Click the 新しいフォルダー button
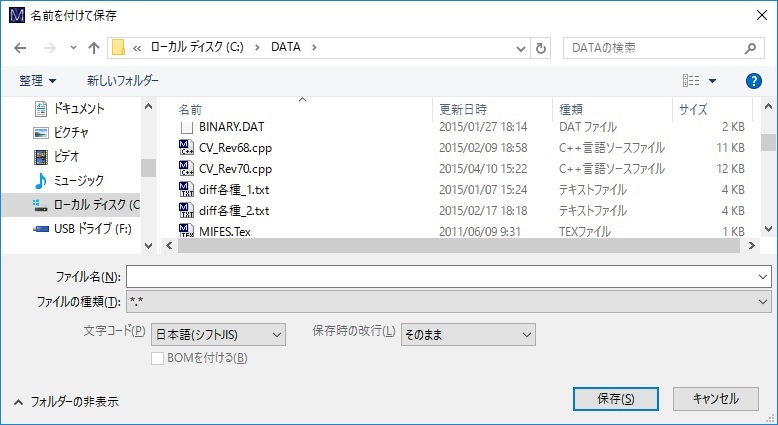 click(x=122, y=81)
